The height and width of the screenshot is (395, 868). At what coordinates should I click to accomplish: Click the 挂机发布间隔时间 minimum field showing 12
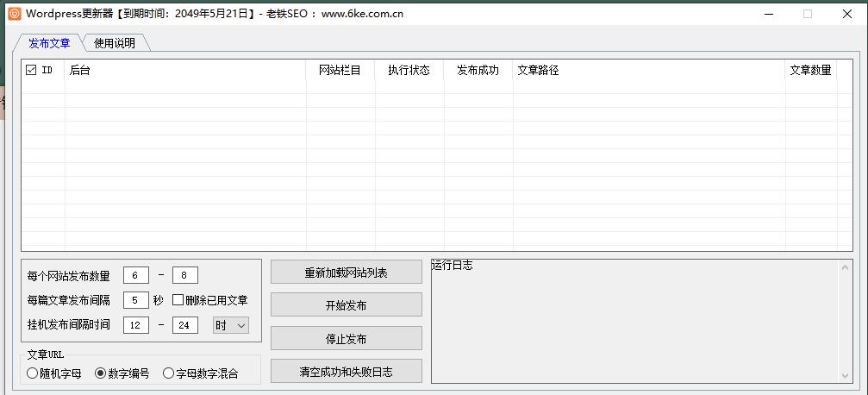135,325
